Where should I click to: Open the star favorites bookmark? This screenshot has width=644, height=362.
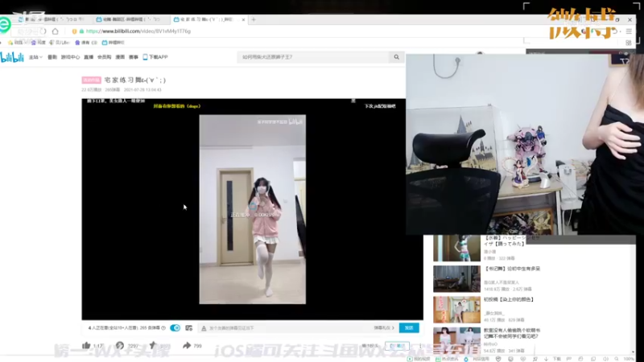[15, 43]
